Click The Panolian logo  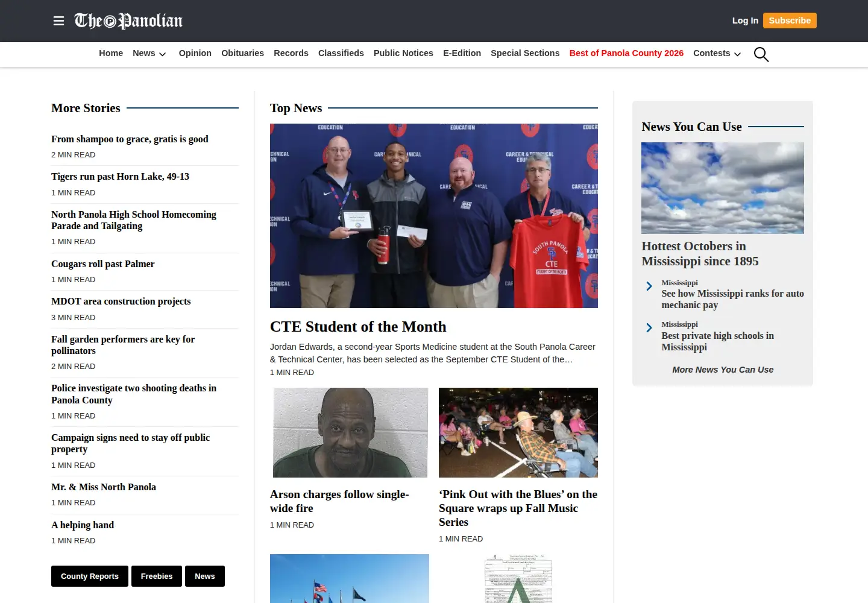point(128,21)
